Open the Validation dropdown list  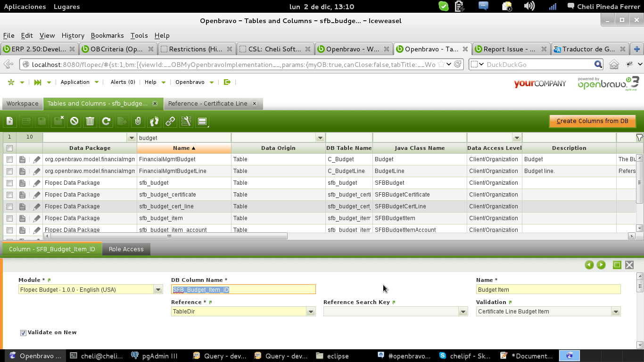coord(615,312)
